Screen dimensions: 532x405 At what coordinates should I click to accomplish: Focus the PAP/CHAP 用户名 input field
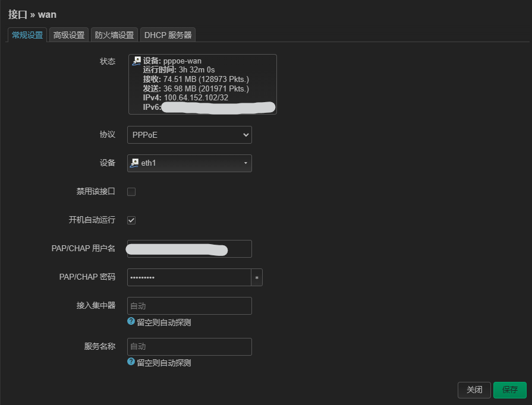pos(189,249)
